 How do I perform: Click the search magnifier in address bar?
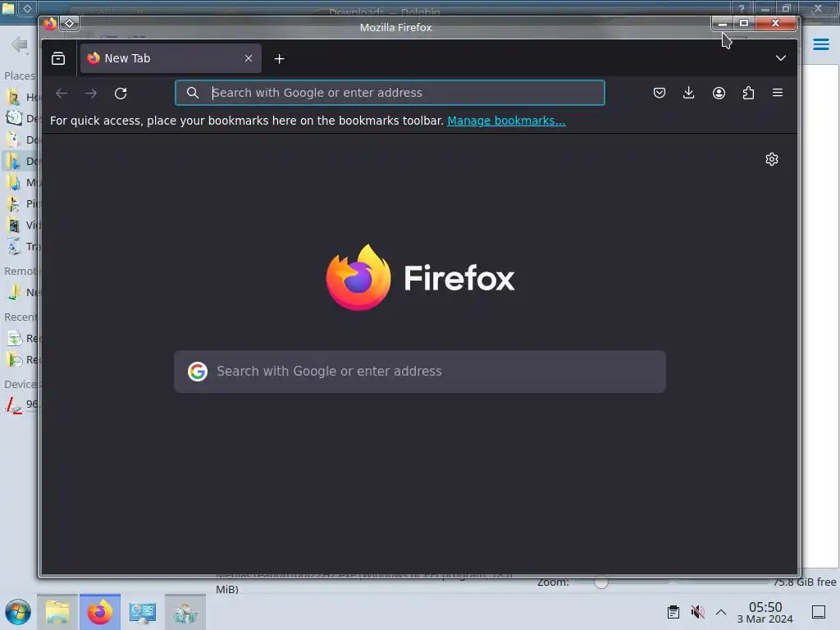(193, 93)
